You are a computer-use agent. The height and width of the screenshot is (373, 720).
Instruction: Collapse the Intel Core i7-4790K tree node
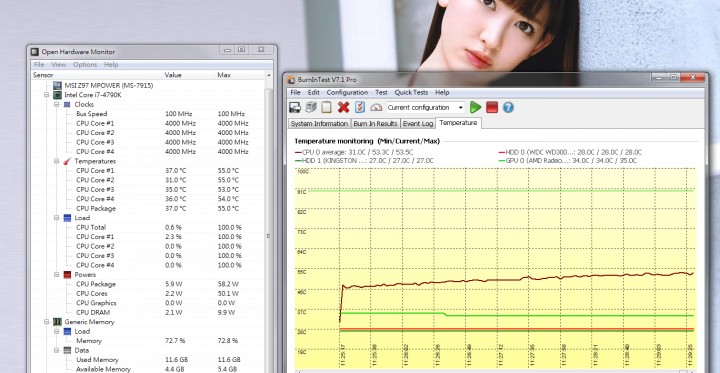coord(46,95)
